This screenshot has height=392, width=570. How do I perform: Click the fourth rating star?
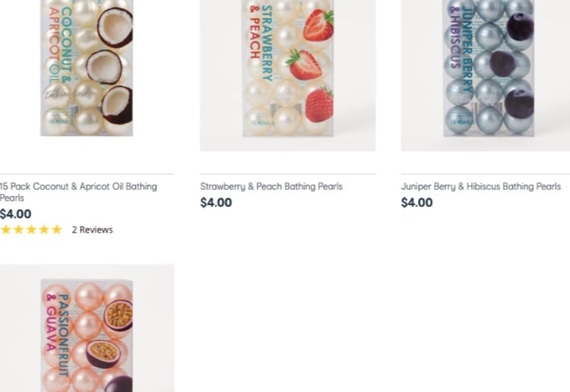(x=43, y=229)
